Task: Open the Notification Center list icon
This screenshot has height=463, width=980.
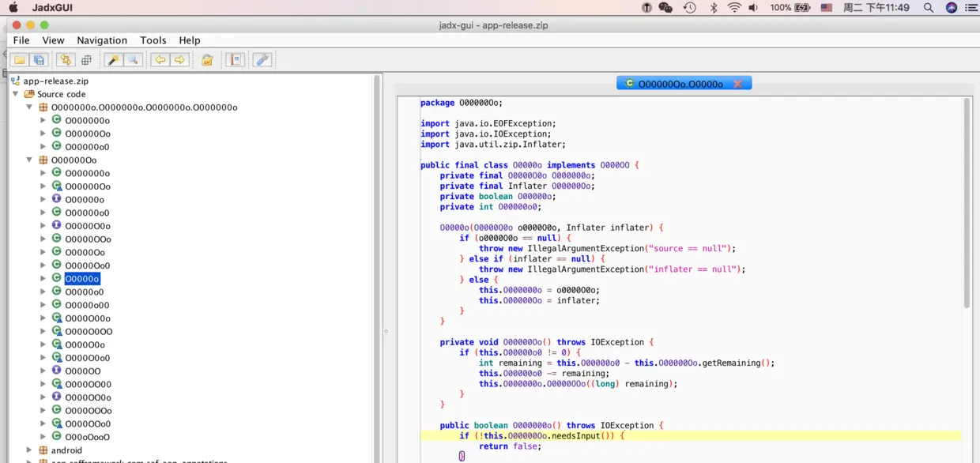Action: (x=971, y=7)
